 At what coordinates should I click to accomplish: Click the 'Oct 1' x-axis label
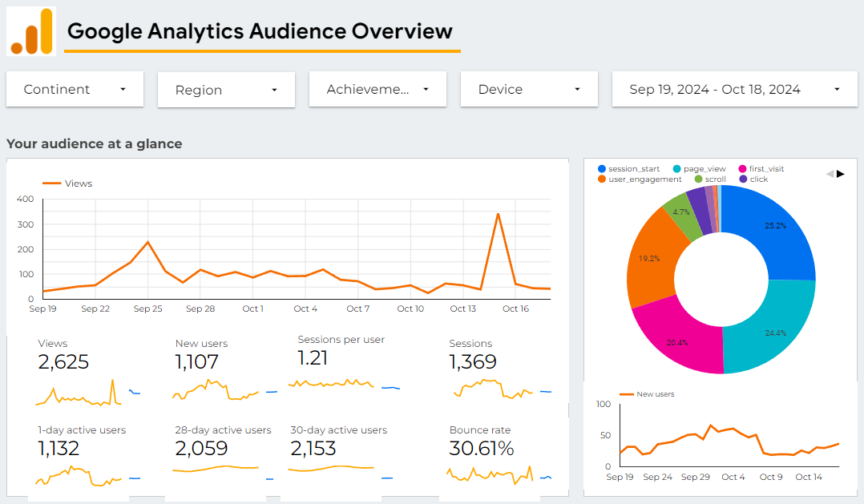tap(253, 309)
